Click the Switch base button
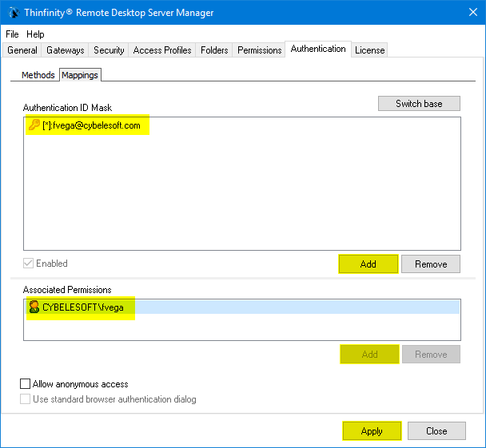Viewport: 486px width, 448px height. [x=419, y=103]
